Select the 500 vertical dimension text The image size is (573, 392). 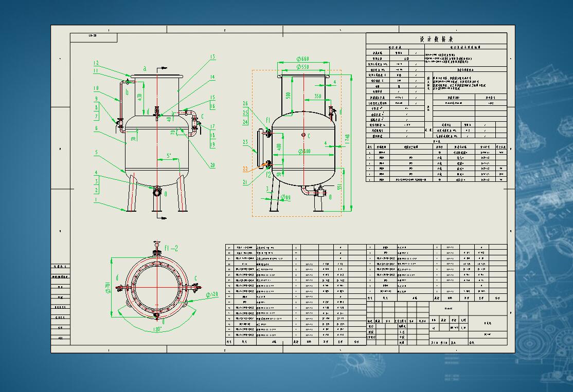coord(288,95)
